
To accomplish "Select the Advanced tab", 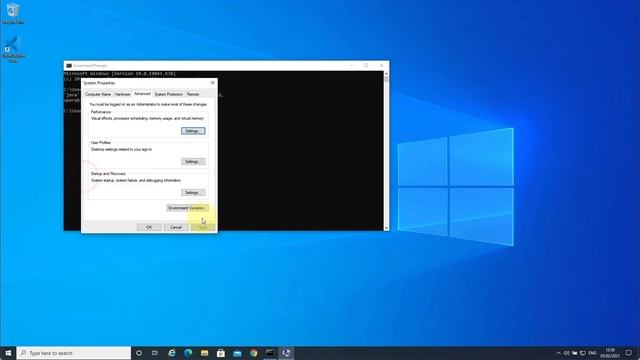I will click(142, 94).
